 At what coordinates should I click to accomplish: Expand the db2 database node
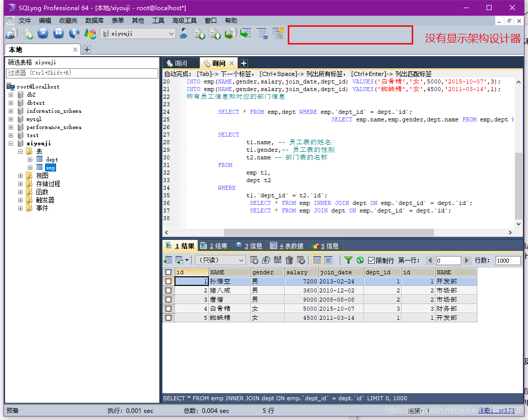tap(11, 95)
